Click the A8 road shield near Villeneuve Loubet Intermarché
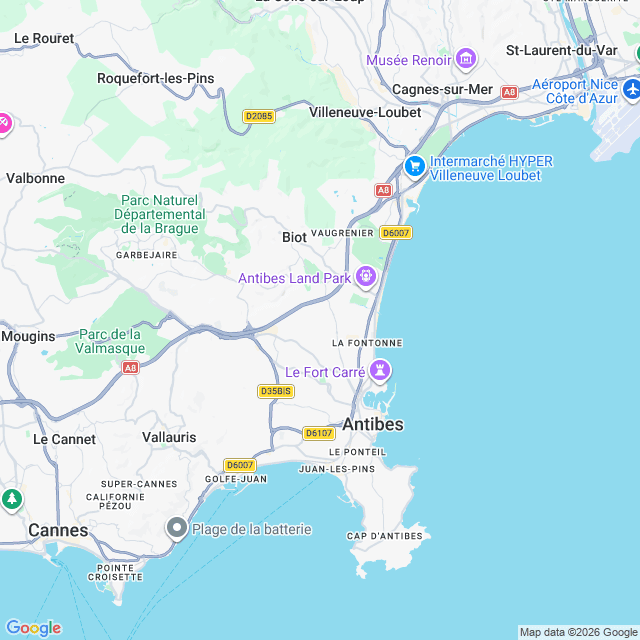Screen dimensions: 640x640 [x=383, y=190]
